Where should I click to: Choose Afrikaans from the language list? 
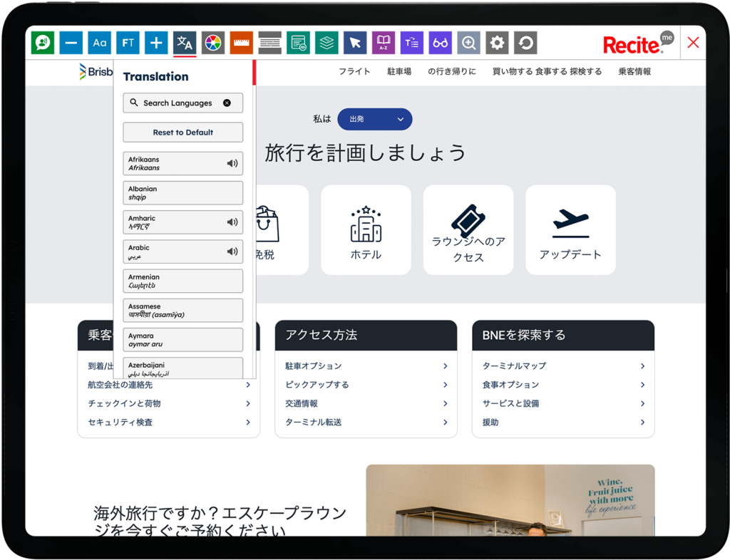pos(183,163)
